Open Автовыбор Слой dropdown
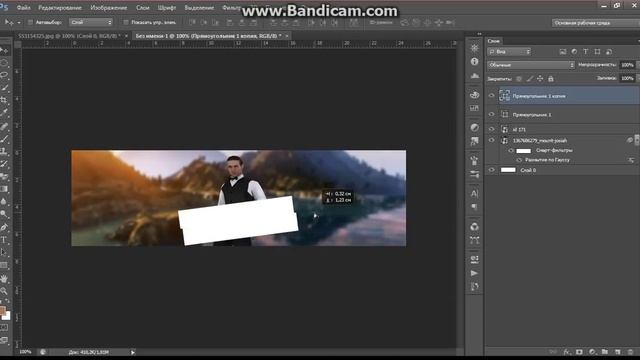Screen dimensions: 640x360 (x=91, y=22)
